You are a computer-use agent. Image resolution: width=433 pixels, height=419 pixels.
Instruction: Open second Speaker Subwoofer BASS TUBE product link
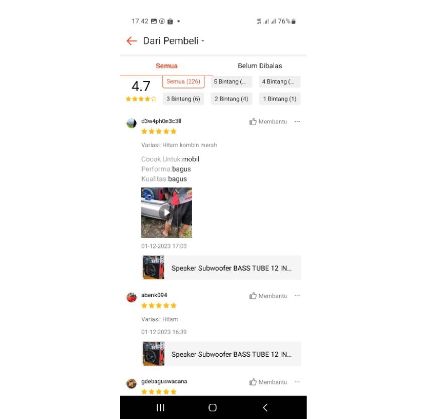[x=221, y=354]
